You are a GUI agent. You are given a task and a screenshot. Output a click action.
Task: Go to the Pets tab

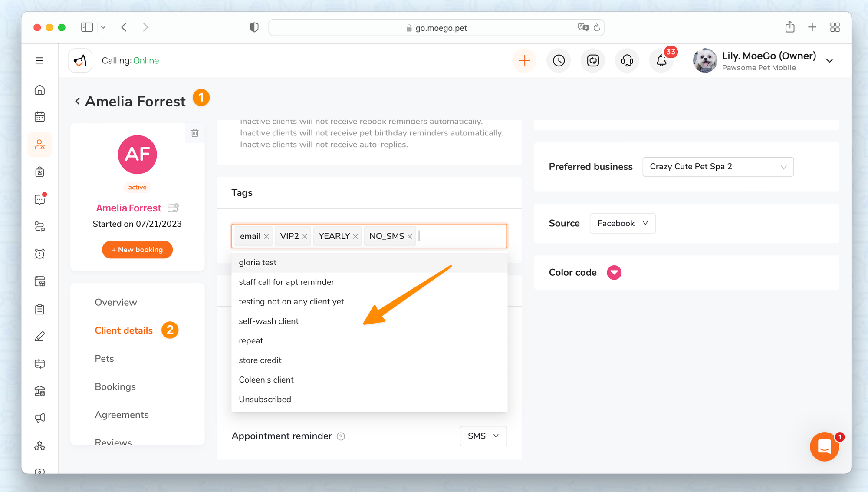click(104, 358)
